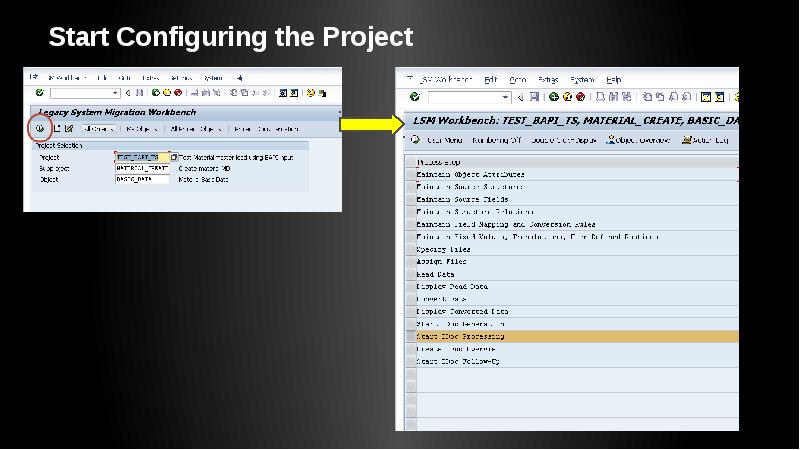
Task: Click Create icon in Legacy Workbench toolbar
Action: [57, 129]
